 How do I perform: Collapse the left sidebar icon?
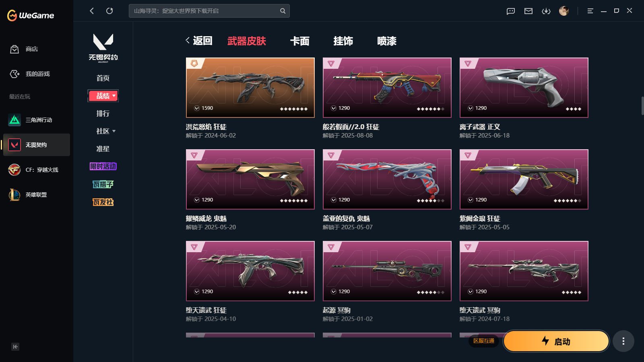[15, 347]
